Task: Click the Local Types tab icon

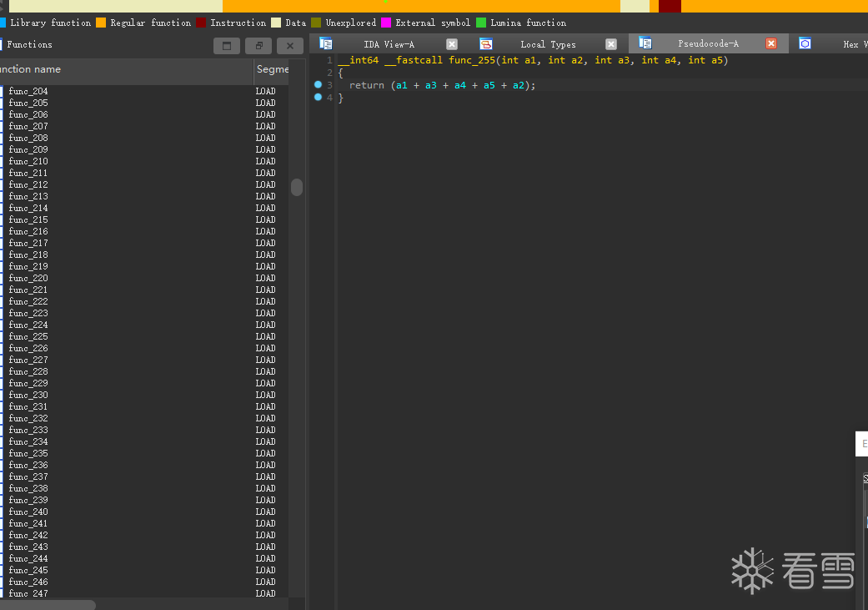Action: tap(486, 43)
